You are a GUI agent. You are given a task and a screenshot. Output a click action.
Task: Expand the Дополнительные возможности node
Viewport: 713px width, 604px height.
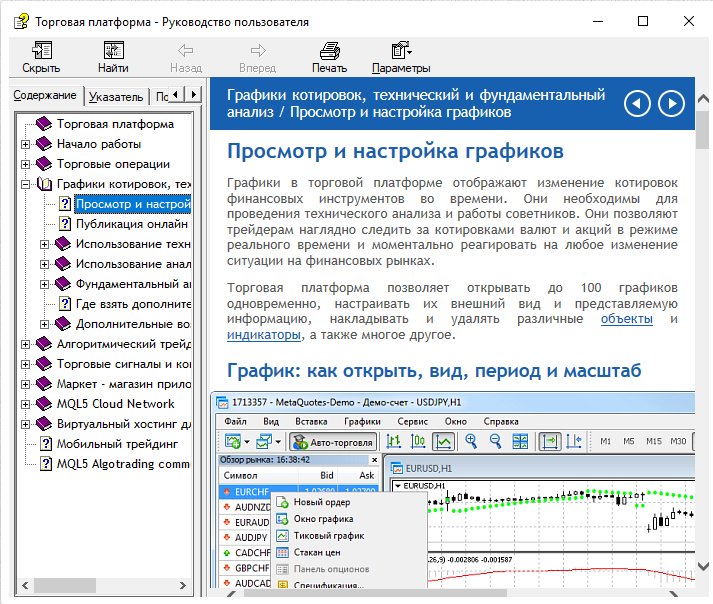click(x=45, y=324)
